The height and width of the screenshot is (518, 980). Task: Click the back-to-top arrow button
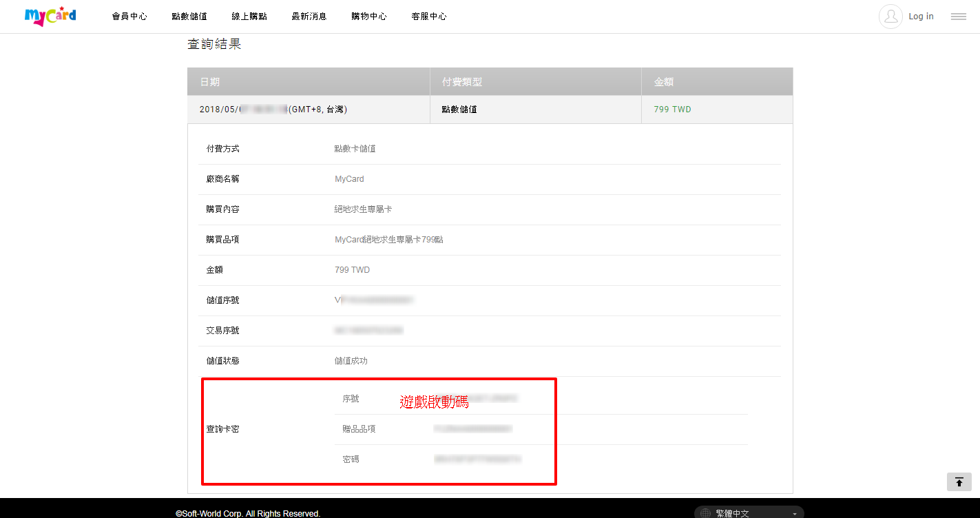959,481
